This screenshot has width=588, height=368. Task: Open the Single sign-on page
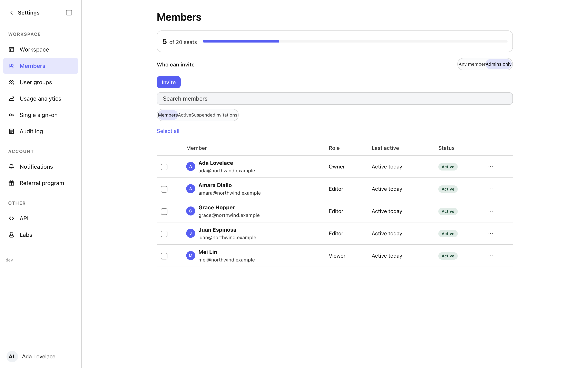pos(41,115)
